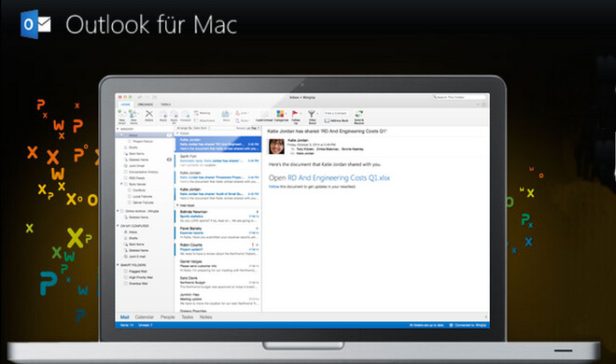Switch to People view at bottom
Viewport: 616px width, 364px height.
coord(167,317)
